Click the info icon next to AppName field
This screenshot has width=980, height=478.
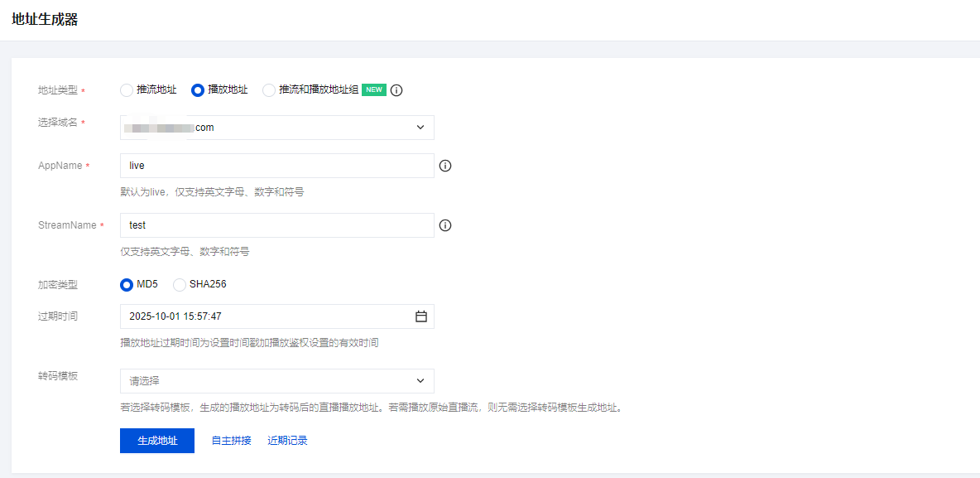click(445, 166)
